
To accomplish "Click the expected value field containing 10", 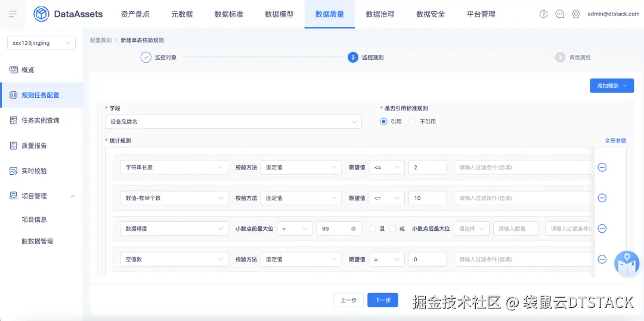I will [428, 197].
